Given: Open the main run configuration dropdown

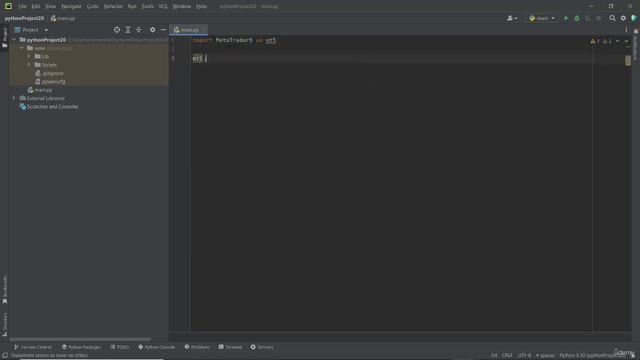Looking at the screenshot, I should coord(542,18).
